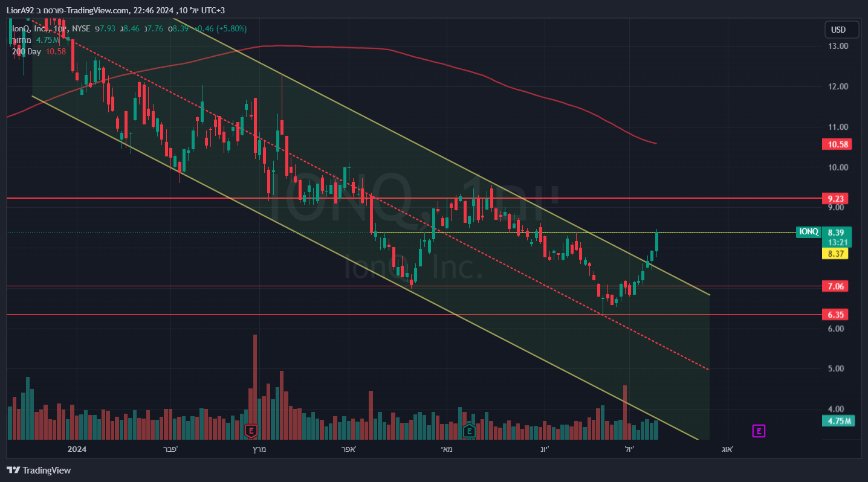Viewport: 868px width, 482px height.
Task: Click the 12.00 price scale value
Action: point(838,86)
